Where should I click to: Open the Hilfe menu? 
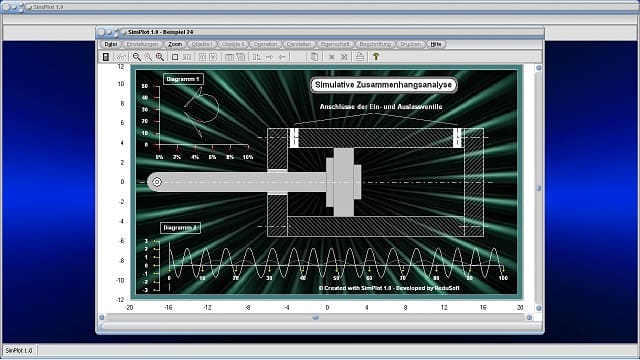[x=436, y=44]
